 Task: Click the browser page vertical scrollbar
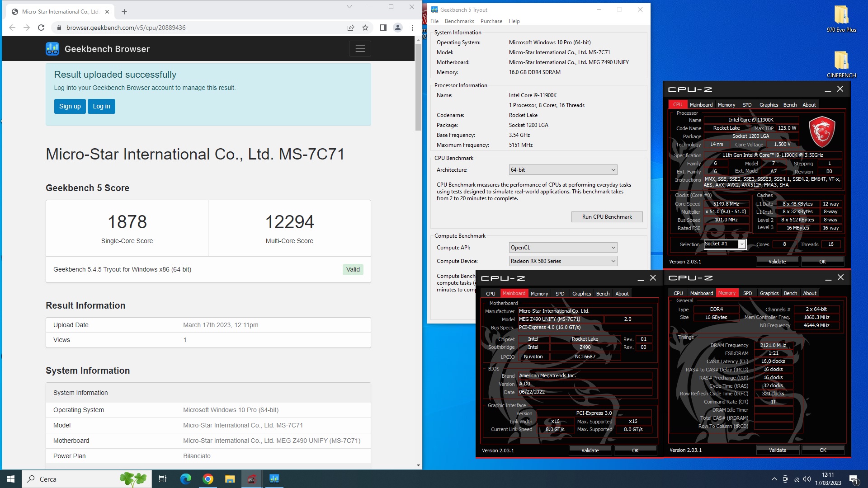(418, 87)
